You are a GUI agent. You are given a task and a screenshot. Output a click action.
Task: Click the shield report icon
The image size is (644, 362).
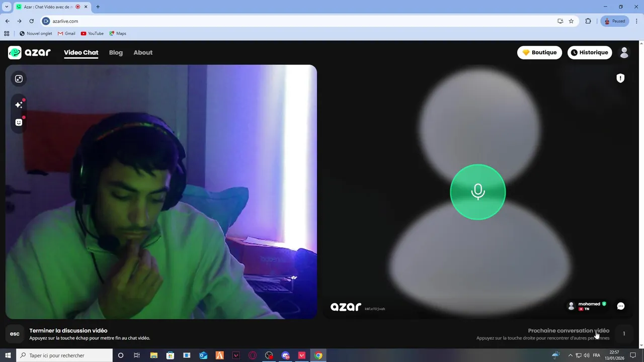click(x=620, y=78)
